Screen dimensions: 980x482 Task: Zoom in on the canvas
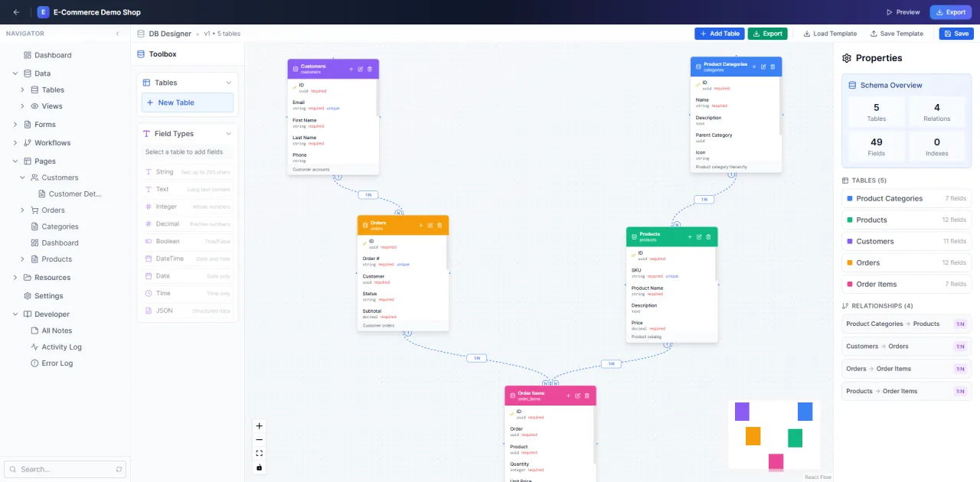point(259,426)
